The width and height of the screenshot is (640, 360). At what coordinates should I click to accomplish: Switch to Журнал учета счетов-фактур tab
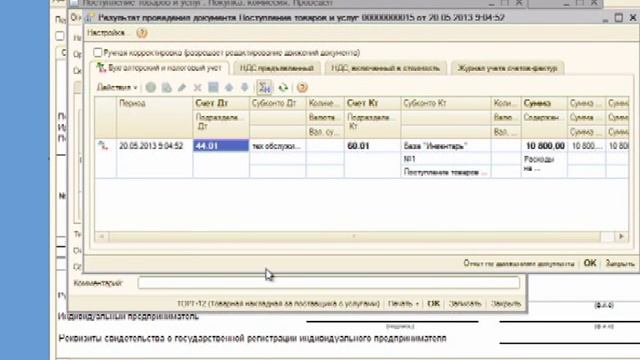507,68
